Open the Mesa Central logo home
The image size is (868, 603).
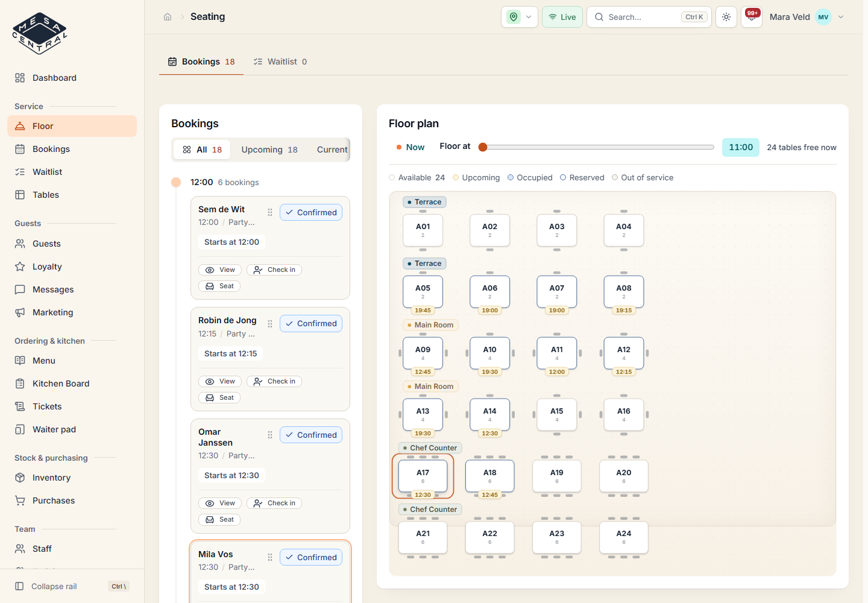(x=40, y=34)
